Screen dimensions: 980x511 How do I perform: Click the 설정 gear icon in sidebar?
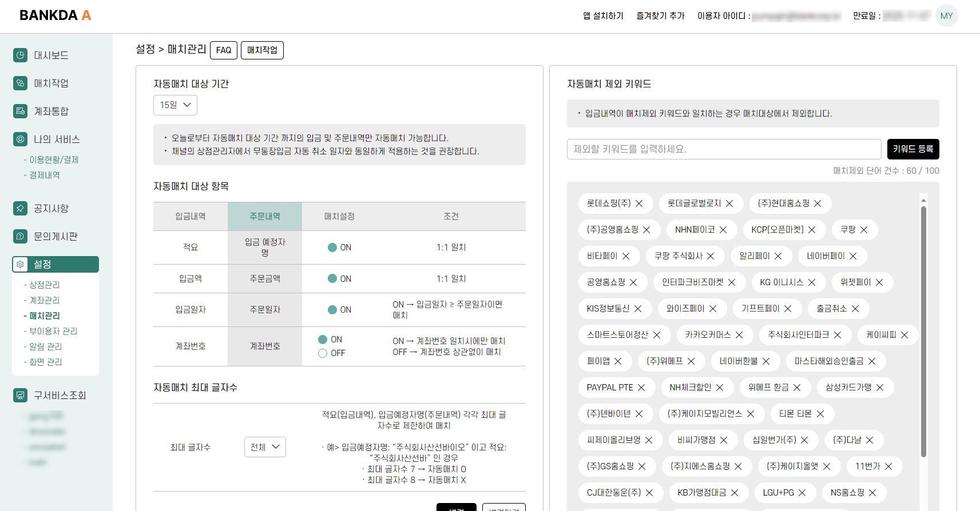[20, 264]
